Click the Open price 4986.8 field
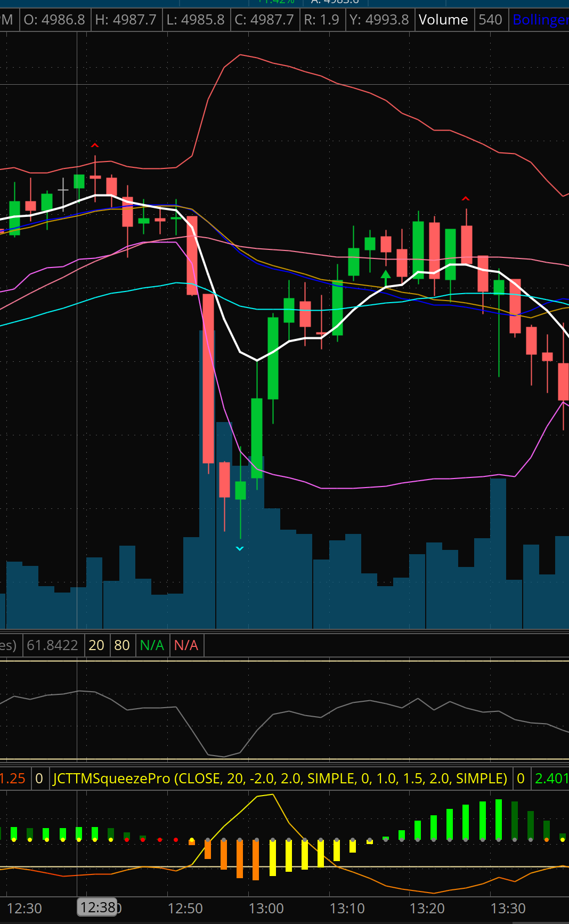Screen dimensions: 569x924 click(54, 20)
